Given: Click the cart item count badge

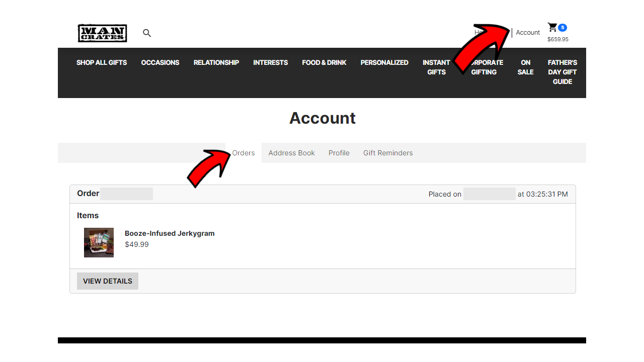Looking at the screenshot, I should [562, 27].
